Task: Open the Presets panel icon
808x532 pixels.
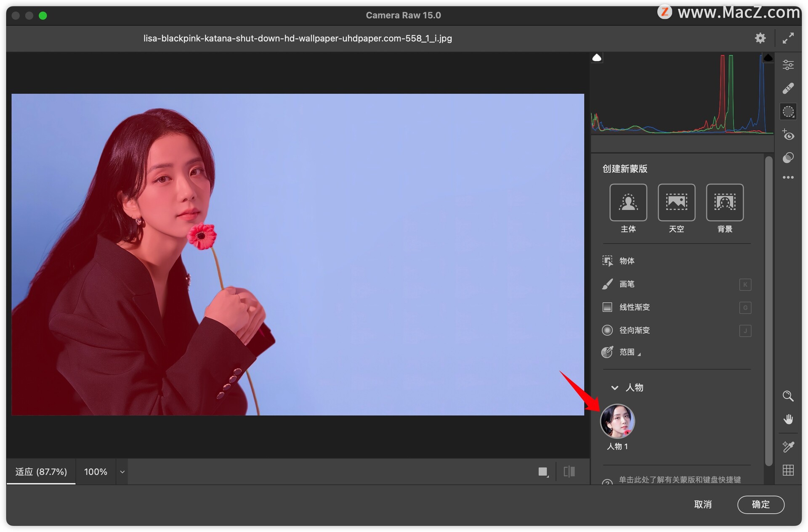Action: 788,158
